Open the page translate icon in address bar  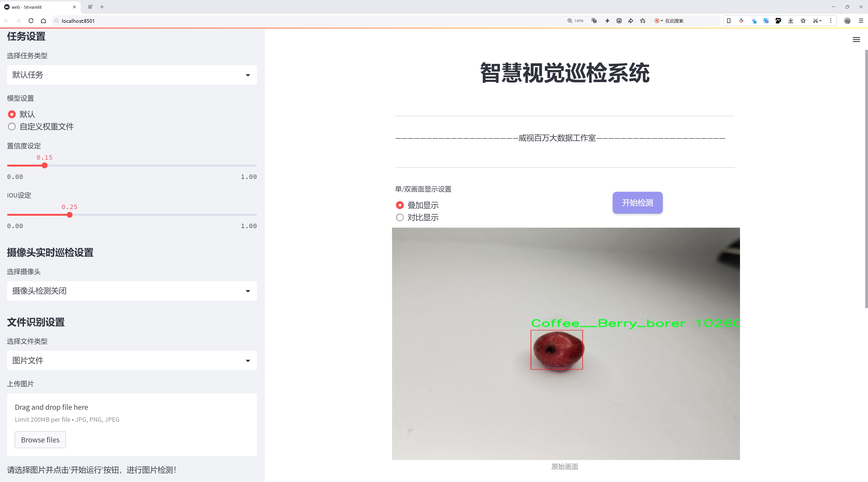[x=594, y=20]
